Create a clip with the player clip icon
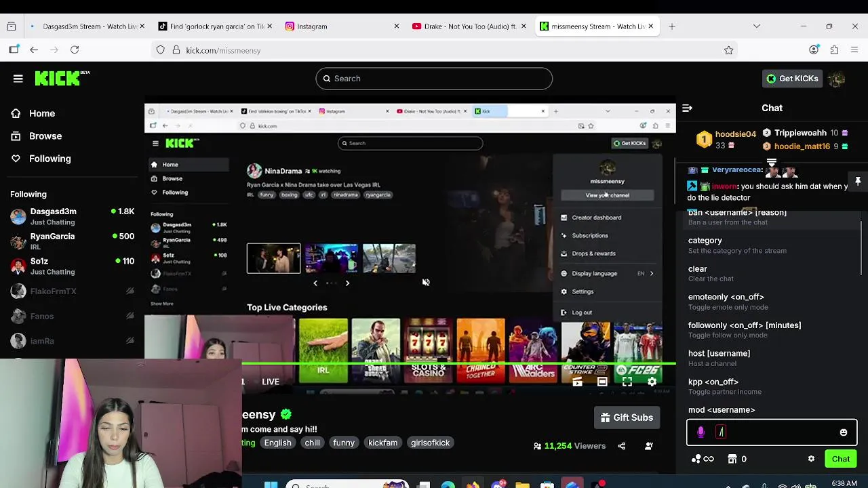 click(x=577, y=382)
